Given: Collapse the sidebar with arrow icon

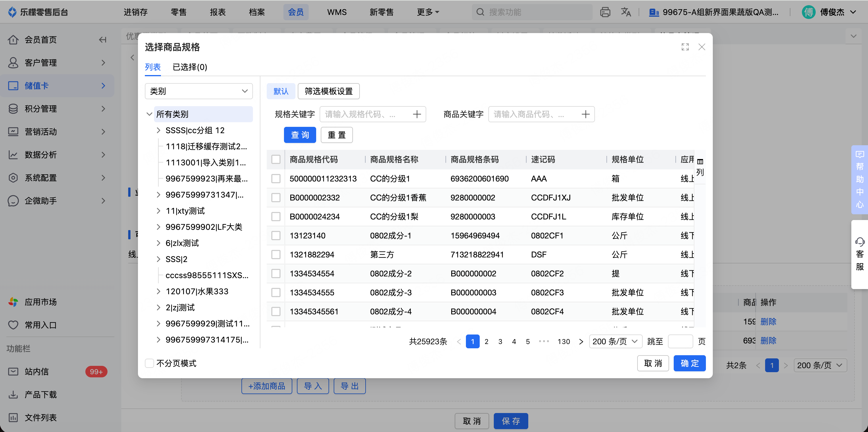Looking at the screenshot, I should click(102, 40).
